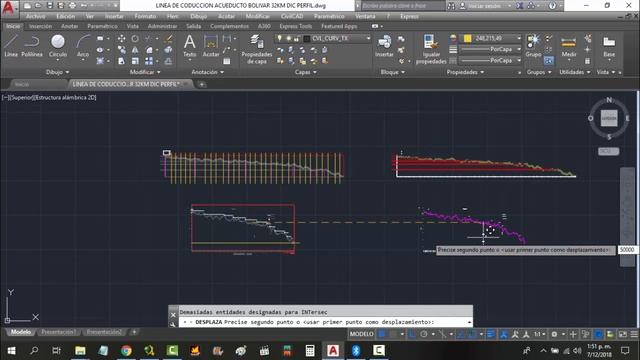This screenshot has width=640, height=360.
Task: Toggle lineweight display in status bar
Action: point(491,334)
